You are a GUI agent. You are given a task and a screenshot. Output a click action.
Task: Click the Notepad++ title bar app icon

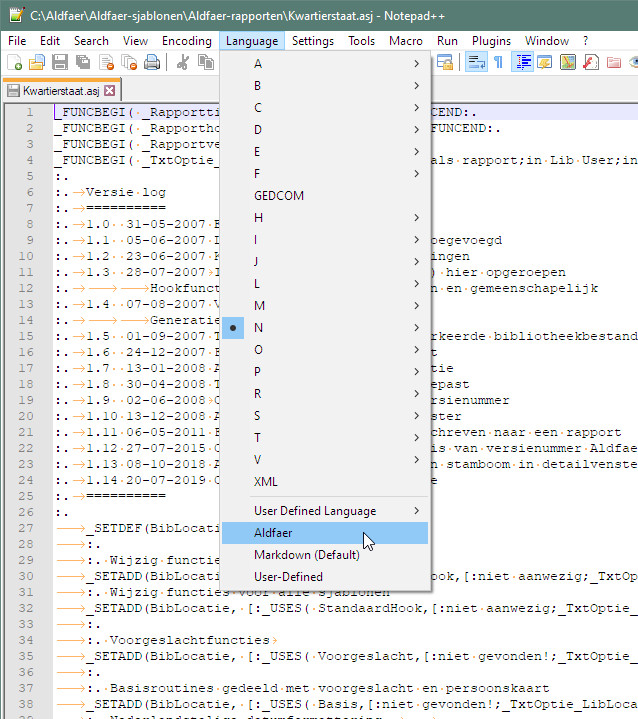point(17,15)
